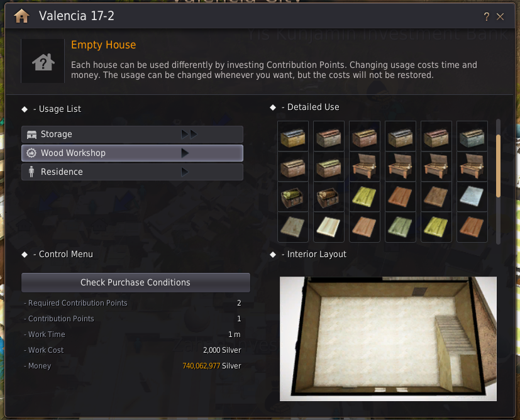Select the bottom-row yellow-green plank icon
520x420 pixels.
pyautogui.click(x=436, y=227)
